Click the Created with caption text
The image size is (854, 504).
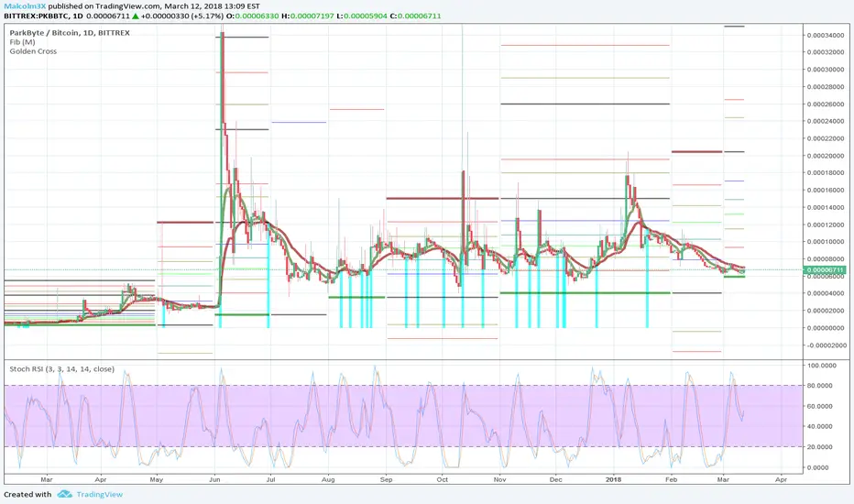pyautogui.click(x=27, y=494)
